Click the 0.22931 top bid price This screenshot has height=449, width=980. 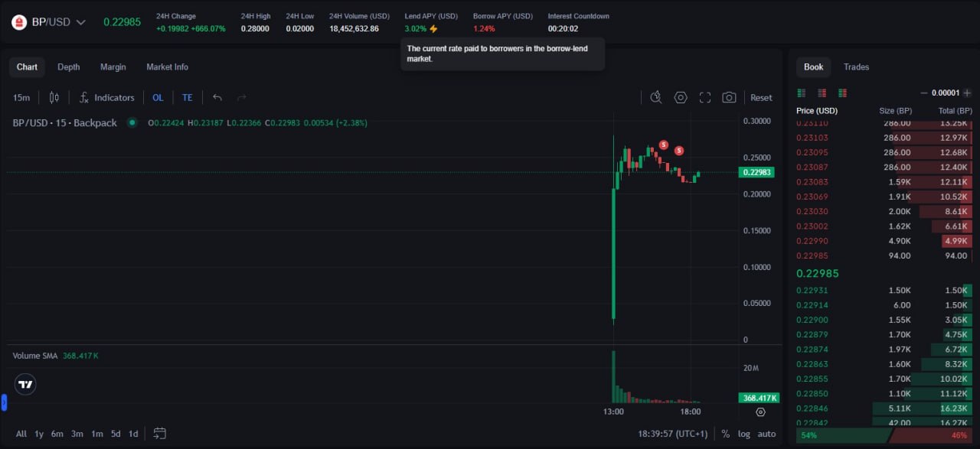[x=812, y=291]
